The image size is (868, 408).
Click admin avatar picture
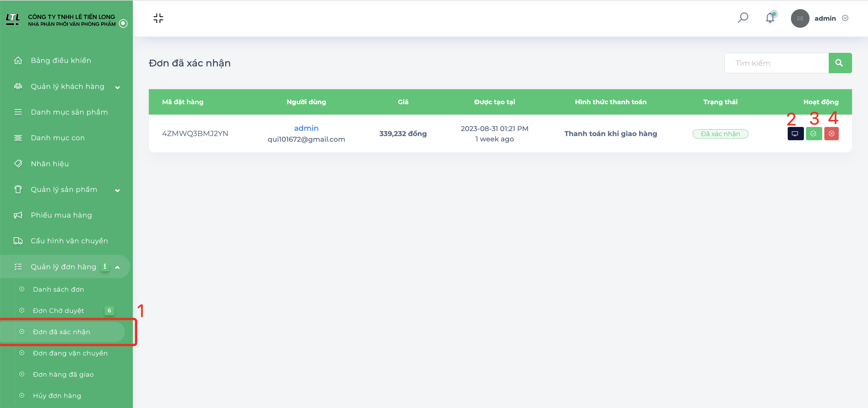click(800, 19)
